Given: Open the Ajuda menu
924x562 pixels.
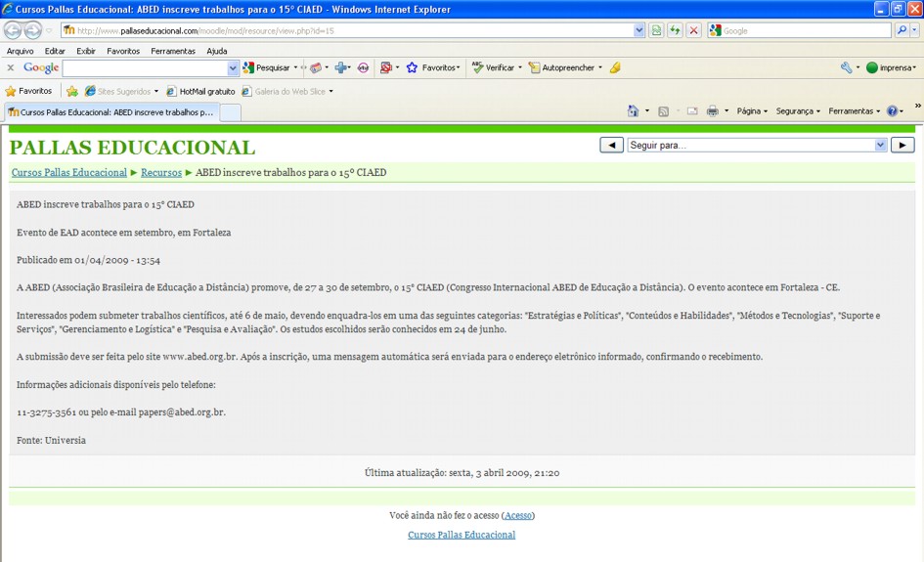Looking at the screenshot, I should coord(217,51).
